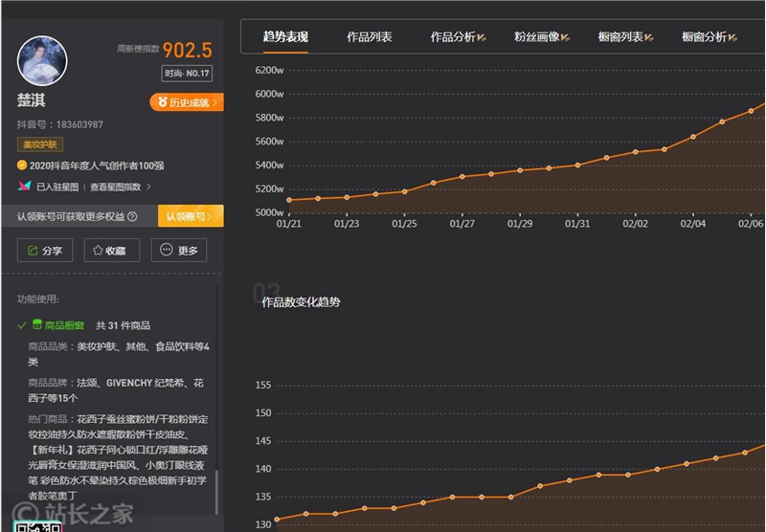Click the 共 31 件商品 text
Viewport: 766px width, 532px height.
123,325
